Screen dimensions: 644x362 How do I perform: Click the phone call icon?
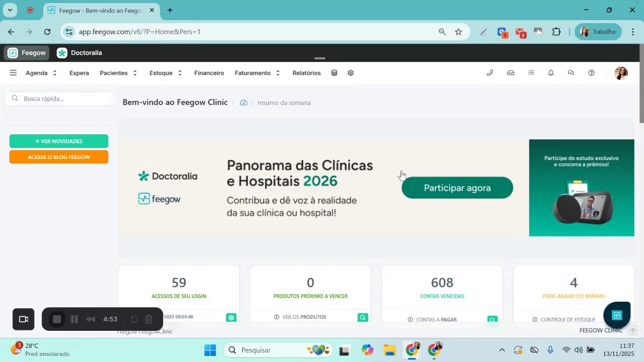tap(490, 73)
